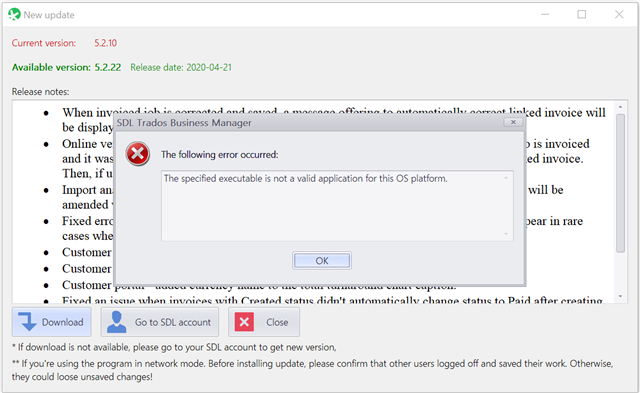Click the error message text box

337,206
